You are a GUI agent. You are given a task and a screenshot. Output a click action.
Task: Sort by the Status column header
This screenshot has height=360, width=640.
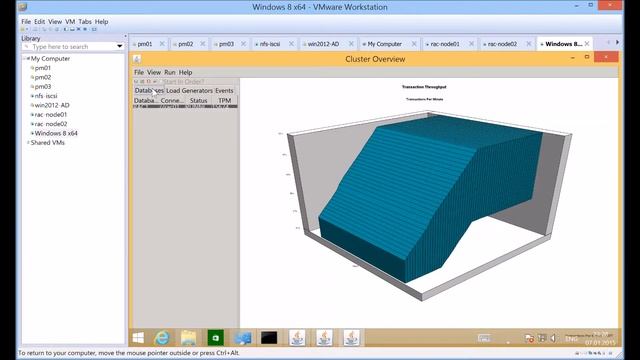coord(198,100)
